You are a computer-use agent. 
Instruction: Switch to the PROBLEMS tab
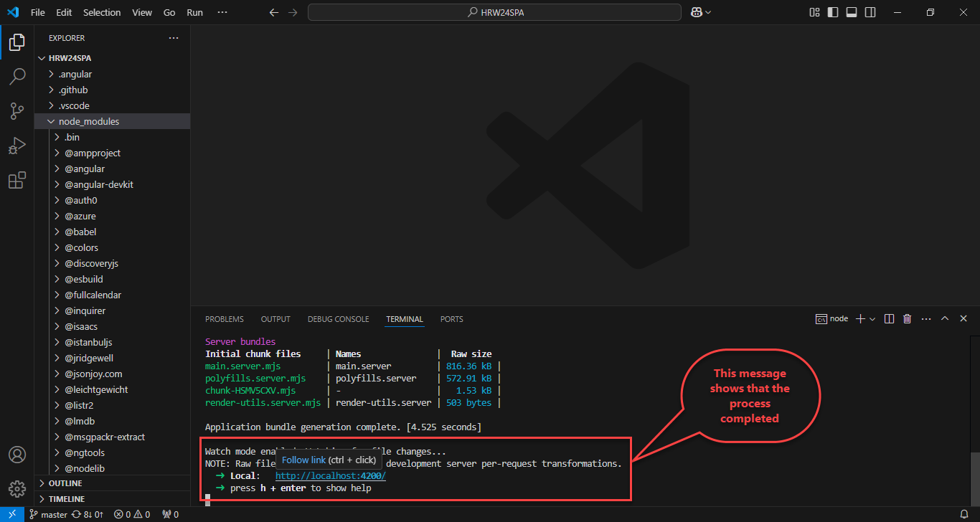(224, 319)
